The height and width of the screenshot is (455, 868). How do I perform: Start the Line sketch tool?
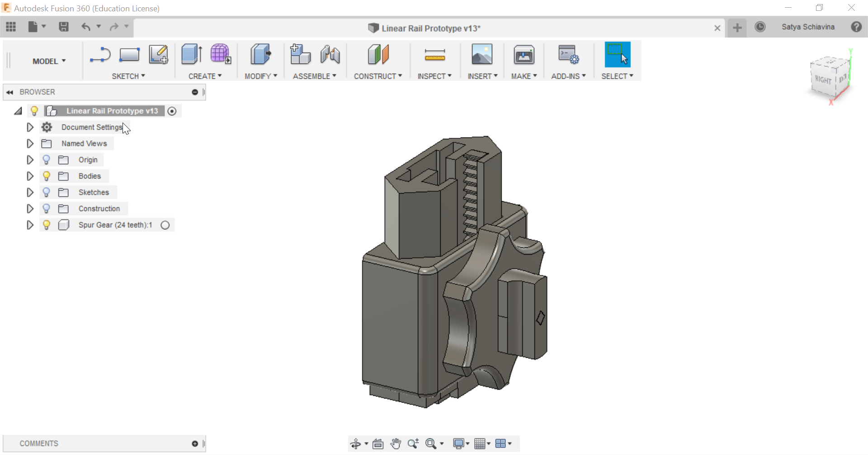(x=100, y=55)
